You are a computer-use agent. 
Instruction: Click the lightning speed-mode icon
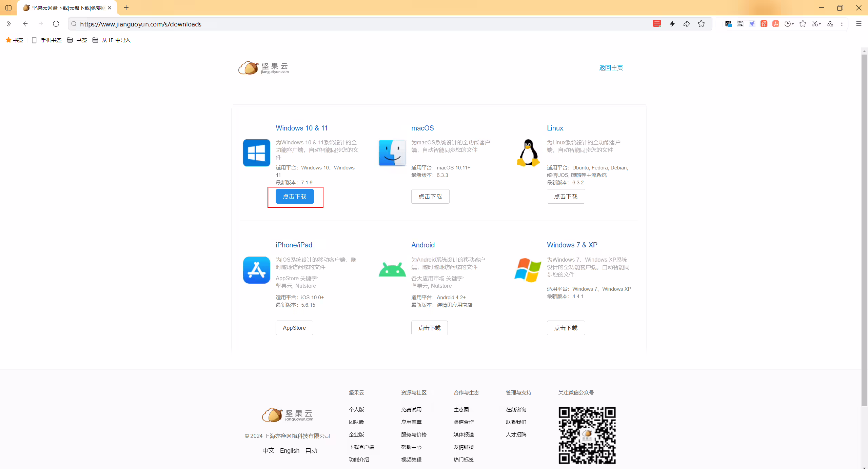click(672, 24)
